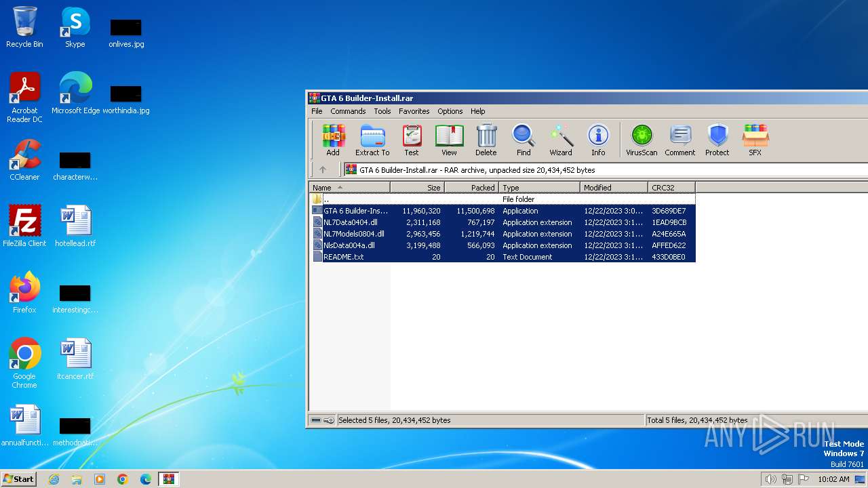This screenshot has height=488, width=868.
Task: Open the File menu
Action: click(317, 111)
